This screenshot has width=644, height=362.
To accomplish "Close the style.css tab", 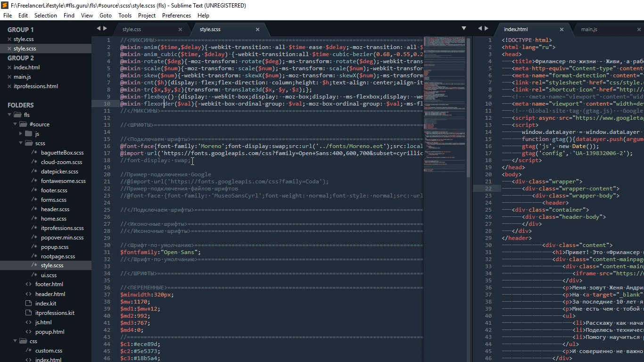I will (x=180, y=29).
